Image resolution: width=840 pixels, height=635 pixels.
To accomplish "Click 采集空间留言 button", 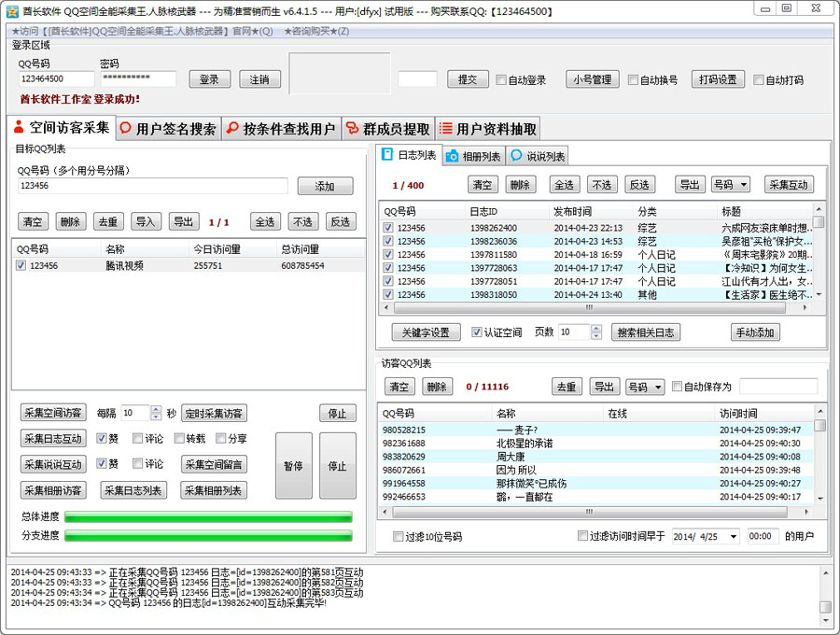I will pos(215,464).
